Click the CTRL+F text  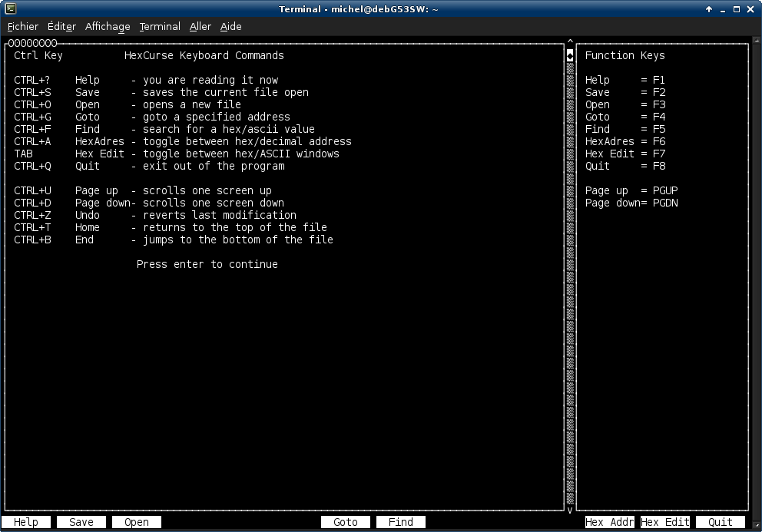[x=32, y=129]
